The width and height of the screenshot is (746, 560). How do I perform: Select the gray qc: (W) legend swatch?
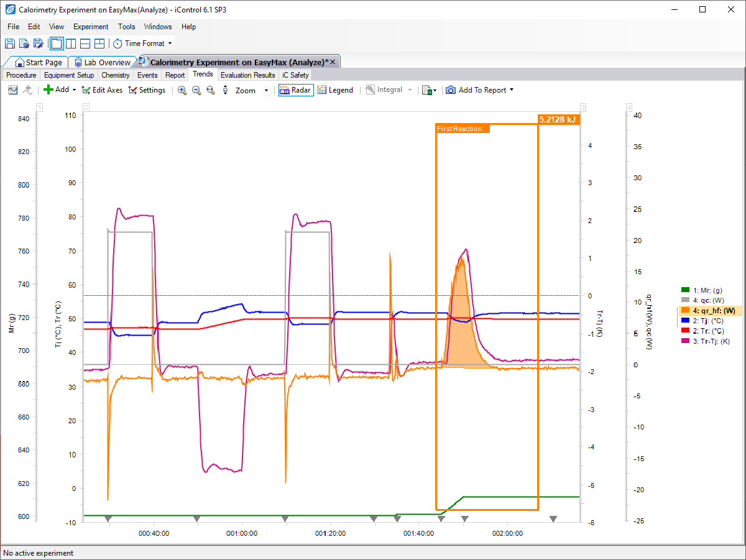[x=686, y=300]
